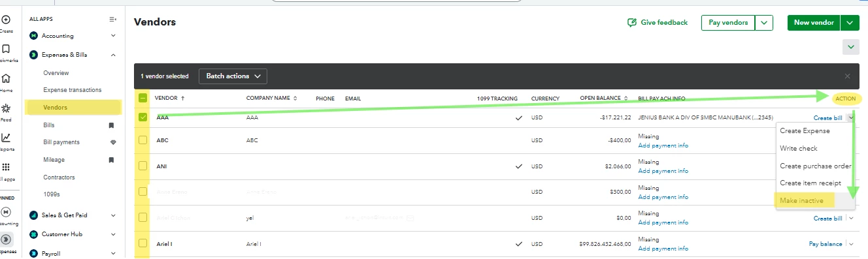The height and width of the screenshot is (259, 868).
Task: Open vendor Ariel I name
Action: click(x=164, y=244)
